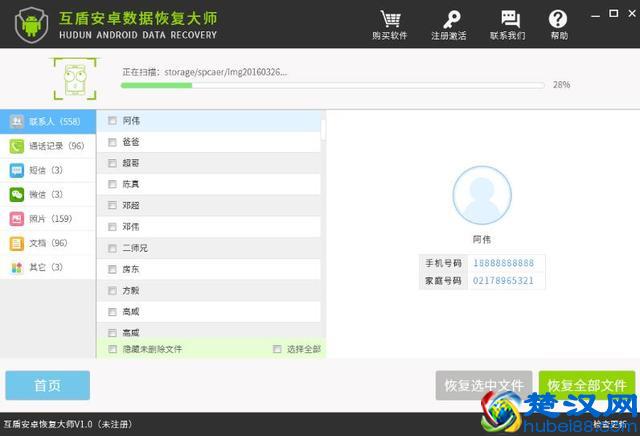
Task: Click the status bar version text
Action: click(68, 425)
